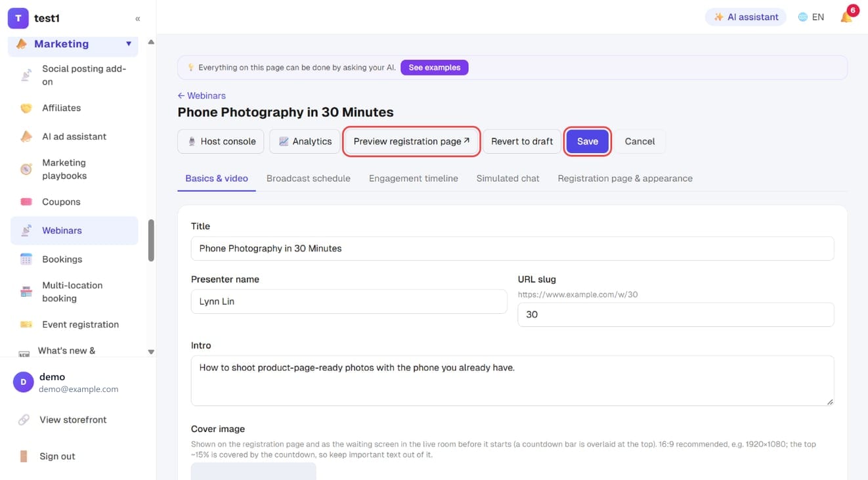Click the Marketing megaphone icon
Viewport: 868px width, 480px height.
[22, 44]
